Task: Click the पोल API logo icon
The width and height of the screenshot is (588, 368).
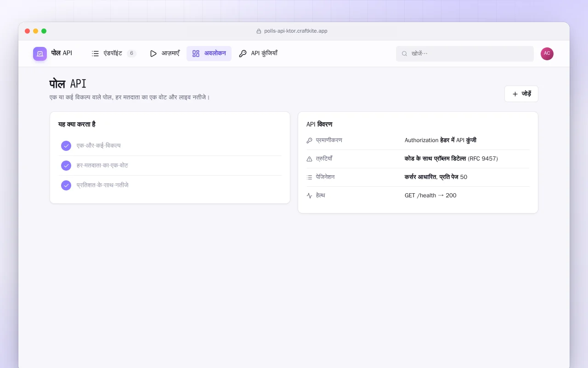Action: pyautogui.click(x=40, y=54)
